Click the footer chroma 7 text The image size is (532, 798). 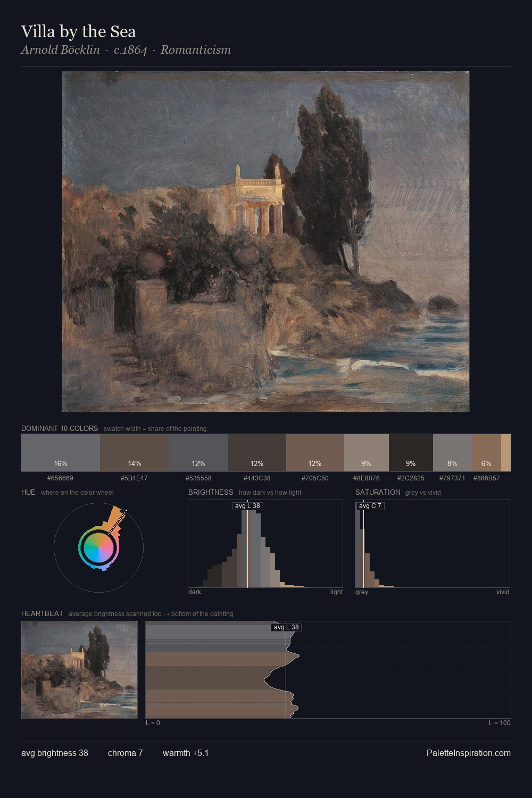point(126,753)
